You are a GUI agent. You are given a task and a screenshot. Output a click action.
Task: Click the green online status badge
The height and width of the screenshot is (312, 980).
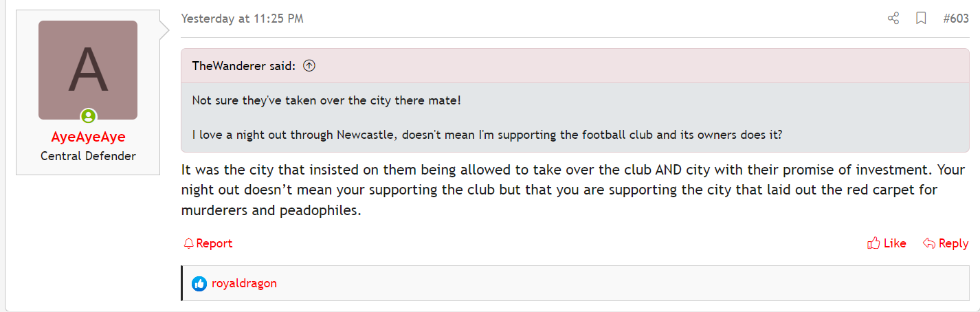88,116
